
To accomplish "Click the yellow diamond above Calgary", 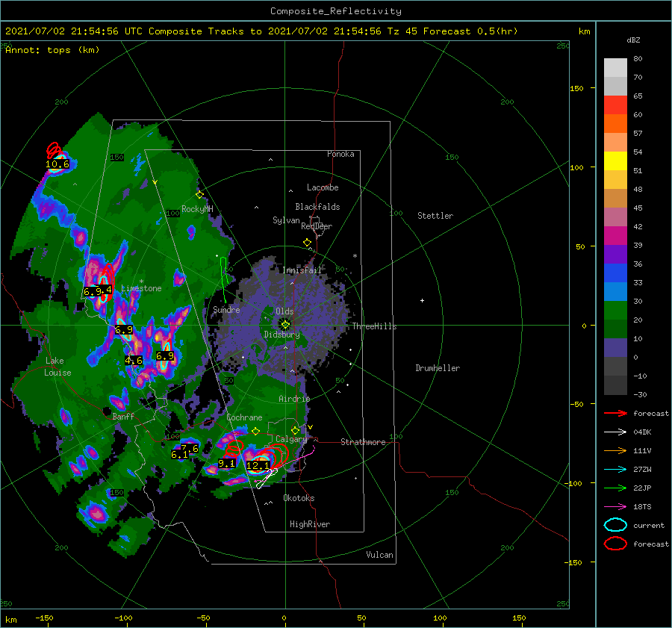I will pyautogui.click(x=295, y=430).
